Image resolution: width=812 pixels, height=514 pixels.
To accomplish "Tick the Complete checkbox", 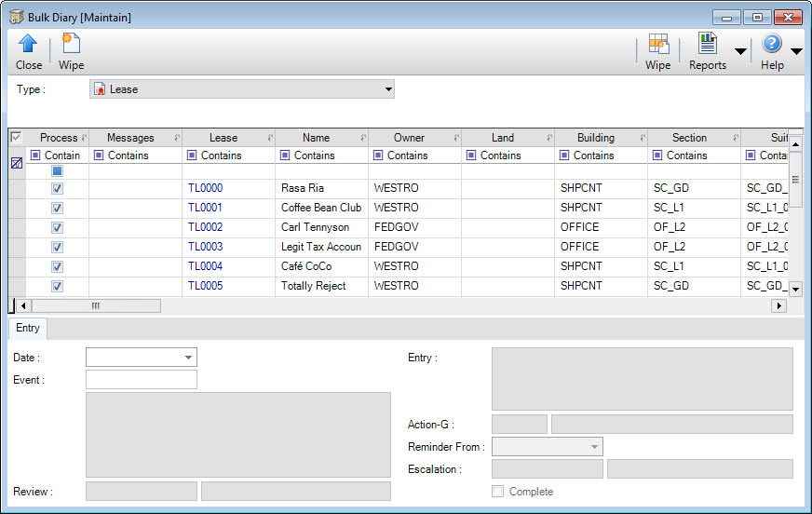I will pyautogui.click(x=497, y=492).
